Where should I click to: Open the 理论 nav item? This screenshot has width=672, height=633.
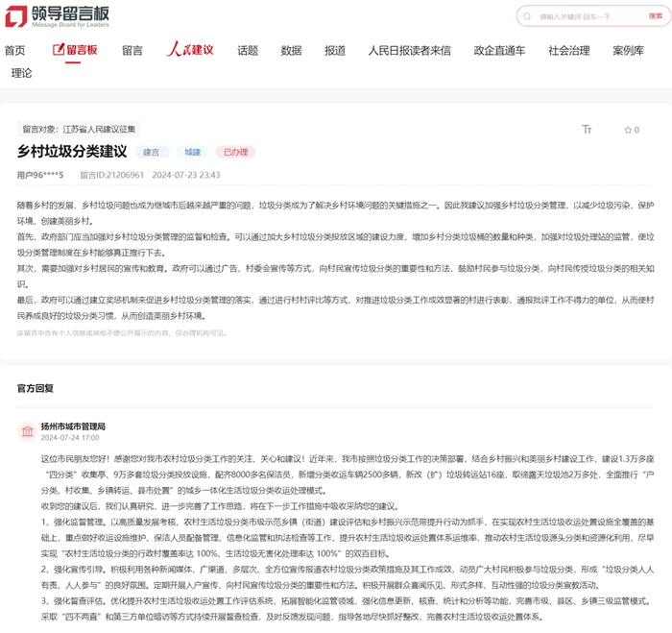(x=21, y=73)
